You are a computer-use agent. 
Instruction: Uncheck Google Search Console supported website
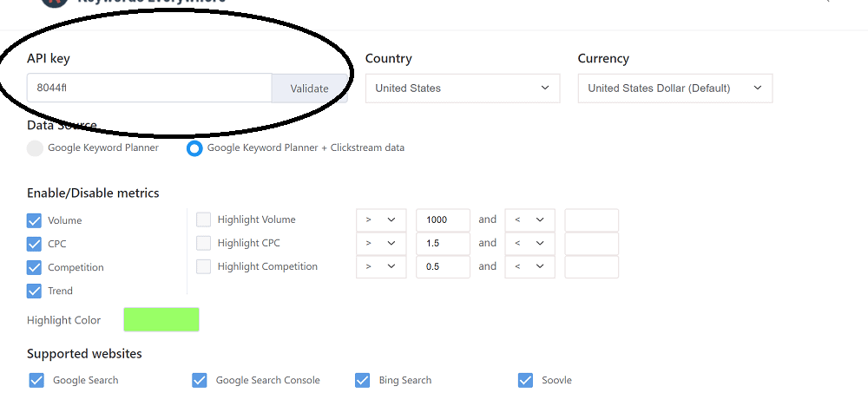(x=200, y=381)
